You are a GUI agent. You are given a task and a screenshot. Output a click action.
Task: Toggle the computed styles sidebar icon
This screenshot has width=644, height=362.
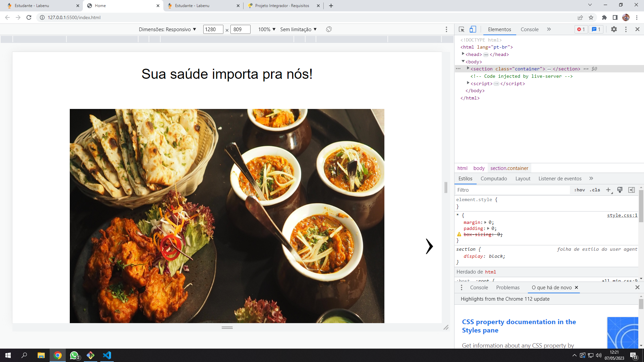click(632, 190)
